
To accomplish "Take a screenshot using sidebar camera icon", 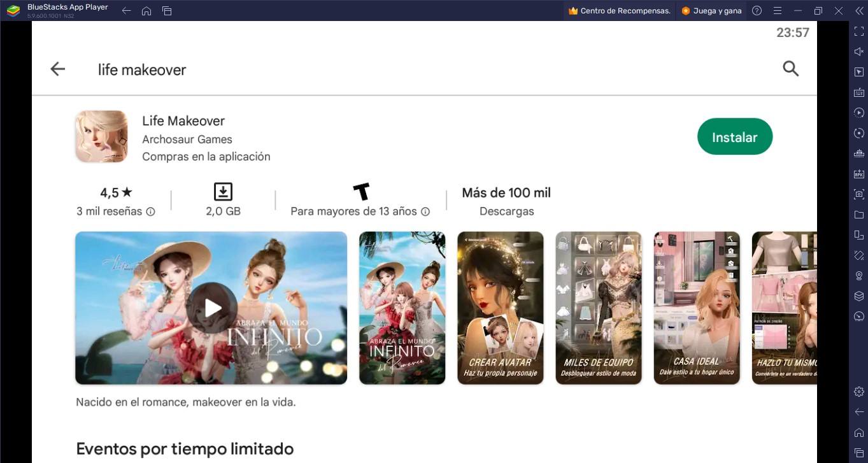I will (x=858, y=194).
